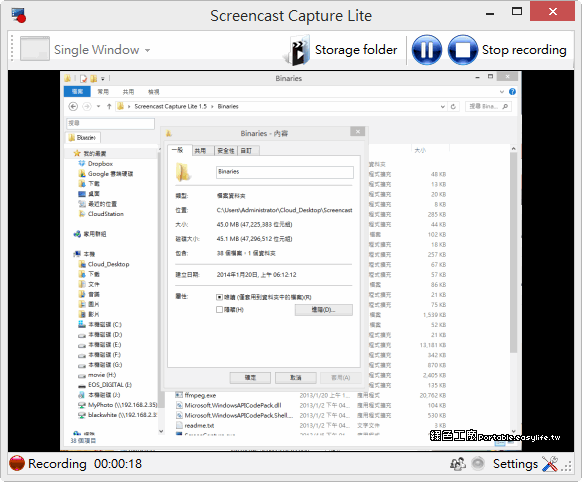Click the large folder icon in properties dialog
Image resolution: width=582 pixels, height=482 pixels.
[x=183, y=173]
